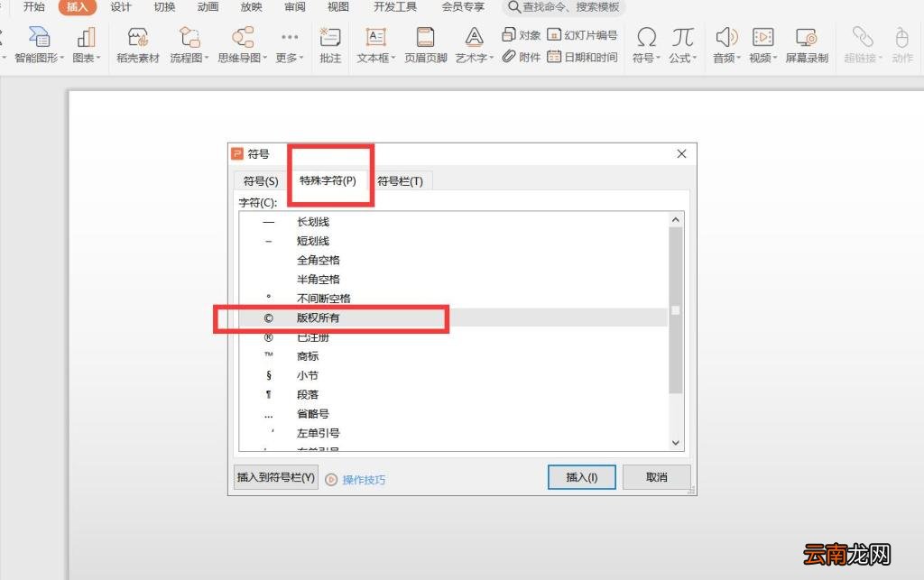Click the list scrollbar up arrow
924x580 pixels.
[x=675, y=219]
